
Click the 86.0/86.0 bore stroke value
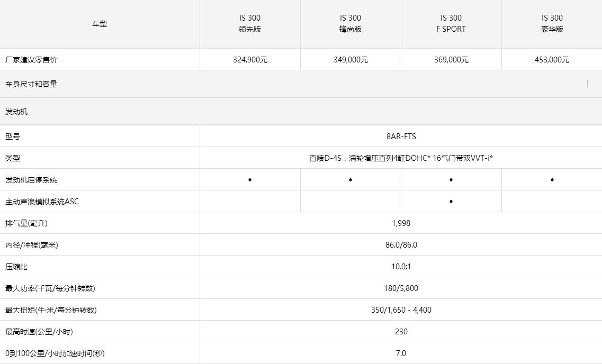coord(401,245)
